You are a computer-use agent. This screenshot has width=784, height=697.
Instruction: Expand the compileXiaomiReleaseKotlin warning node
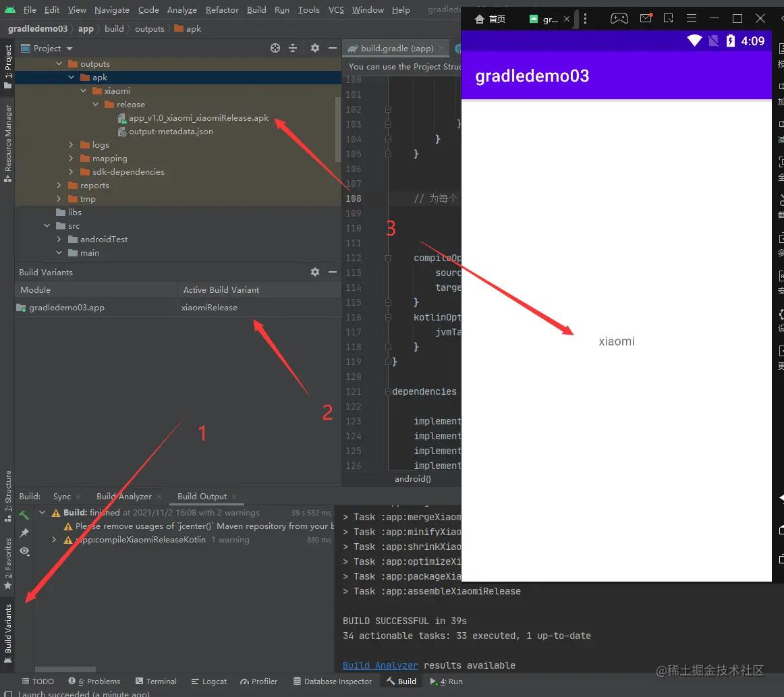54,540
